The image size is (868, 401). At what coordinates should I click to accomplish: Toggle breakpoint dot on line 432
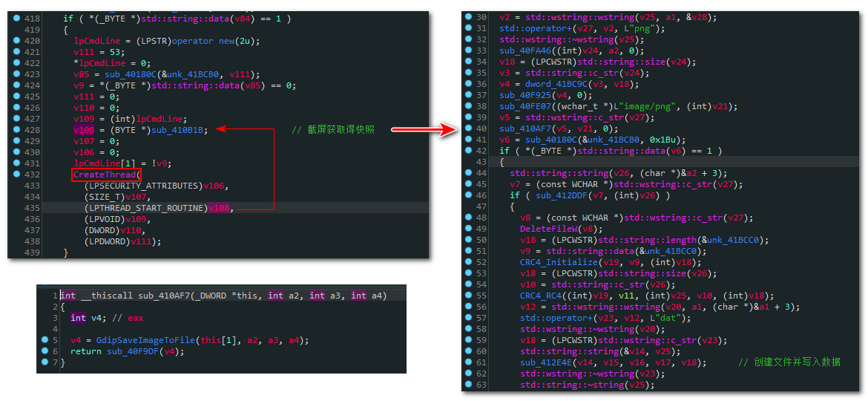pos(16,175)
